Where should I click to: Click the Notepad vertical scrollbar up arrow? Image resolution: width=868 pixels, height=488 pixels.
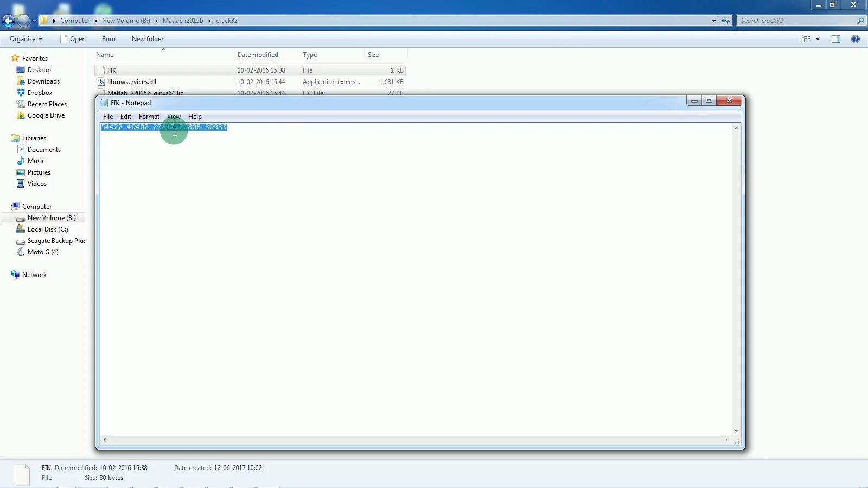pos(736,128)
